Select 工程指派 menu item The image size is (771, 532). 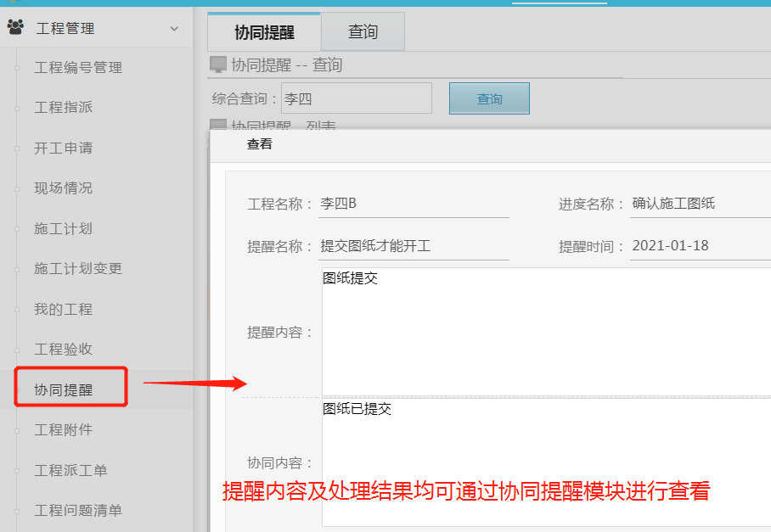tap(63, 108)
